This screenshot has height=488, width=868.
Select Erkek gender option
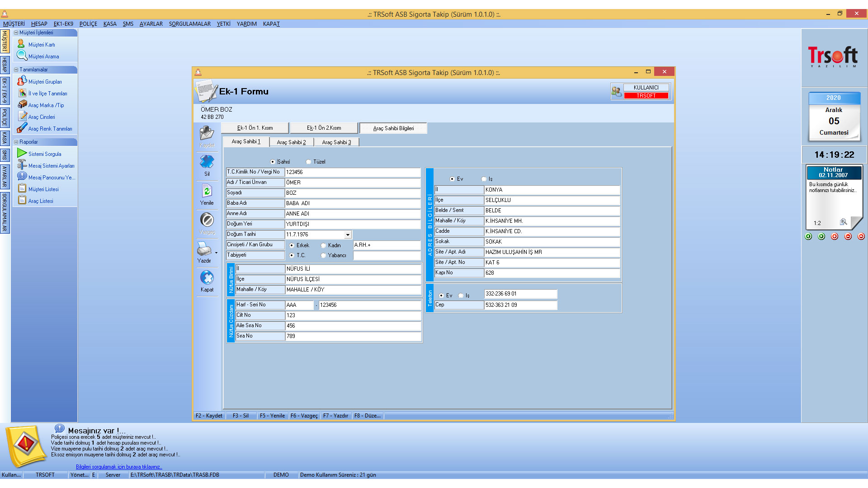click(x=292, y=245)
